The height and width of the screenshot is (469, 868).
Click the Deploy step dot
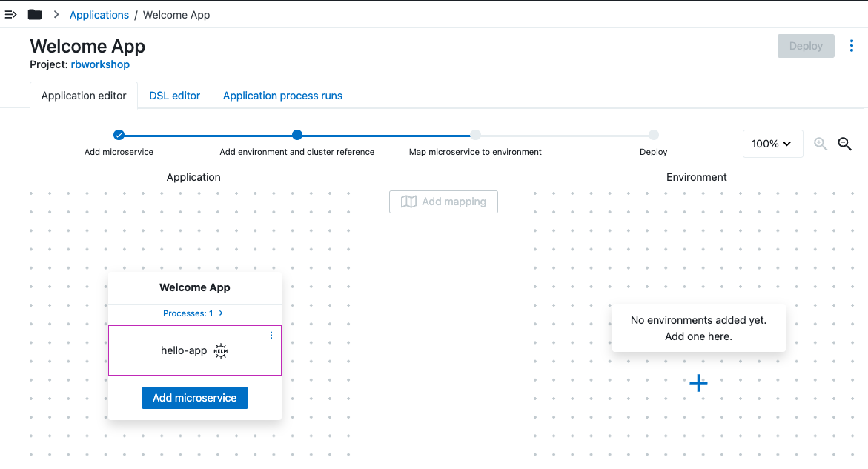click(x=654, y=134)
